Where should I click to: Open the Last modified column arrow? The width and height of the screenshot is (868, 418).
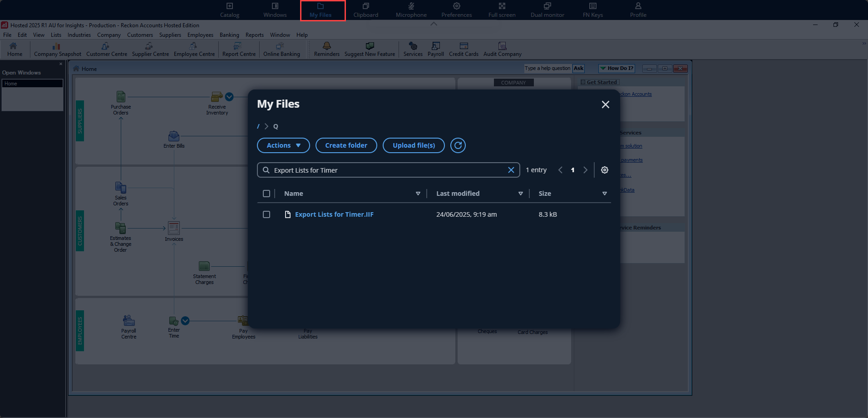[x=520, y=194]
